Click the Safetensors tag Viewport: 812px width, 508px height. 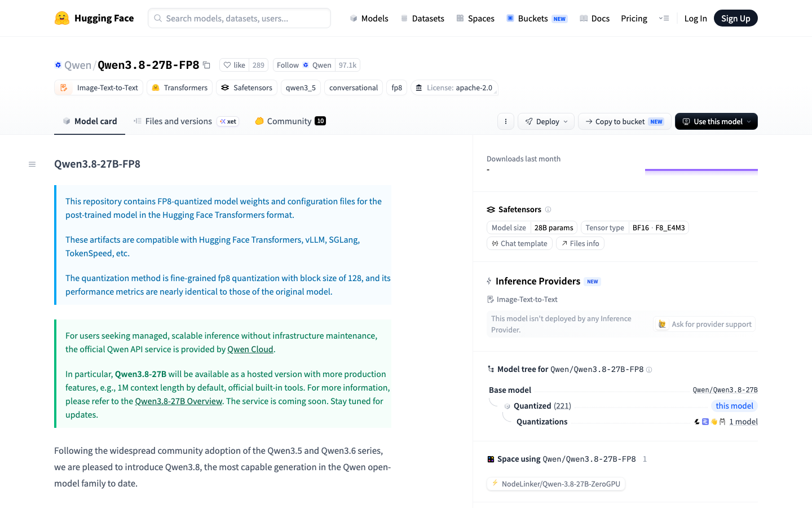click(x=246, y=87)
